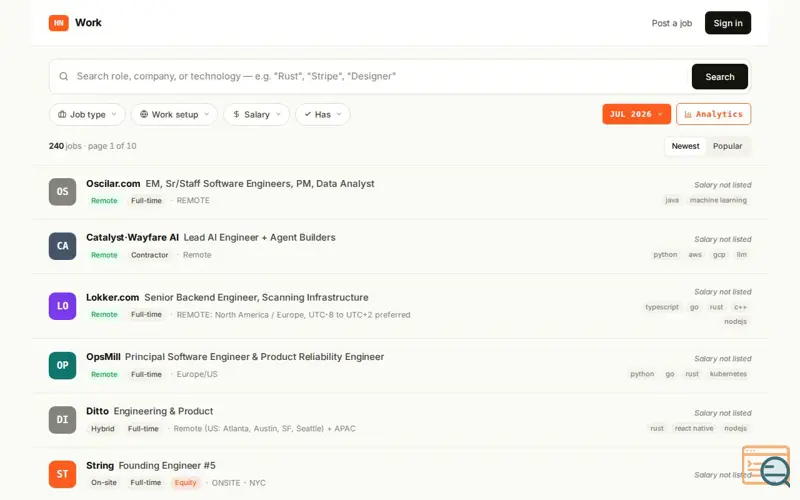Expand the Has dropdown arrow

tap(339, 114)
